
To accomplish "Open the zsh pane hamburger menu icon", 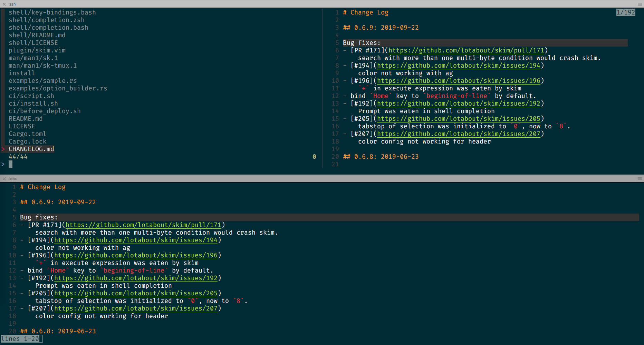I will tap(640, 4).
